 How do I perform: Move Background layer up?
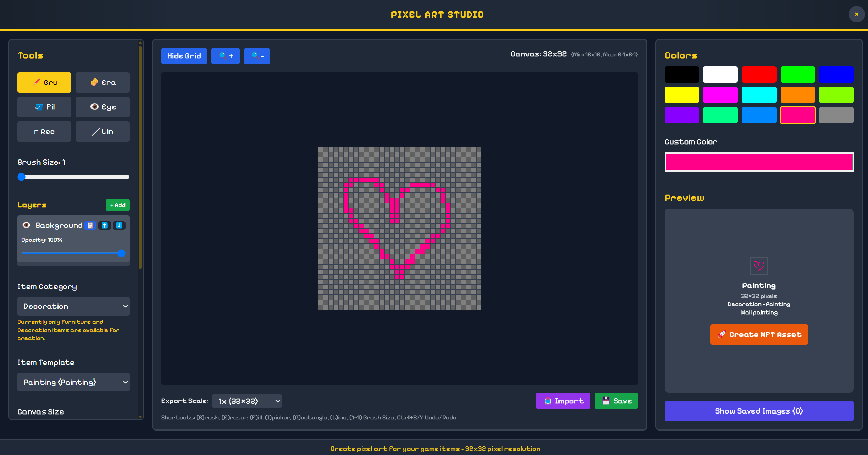(105, 225)
